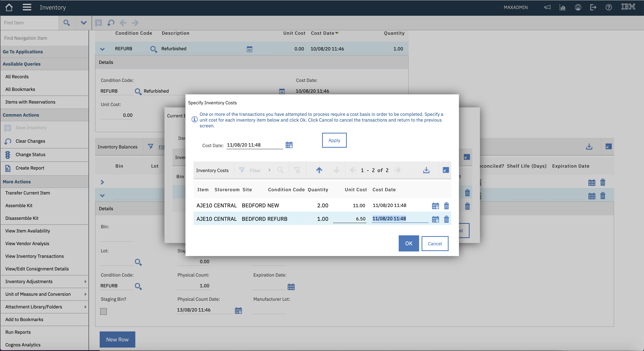644x351 pixels.
Task: Open the hamburger navigation menu
Action: (27, 7)
